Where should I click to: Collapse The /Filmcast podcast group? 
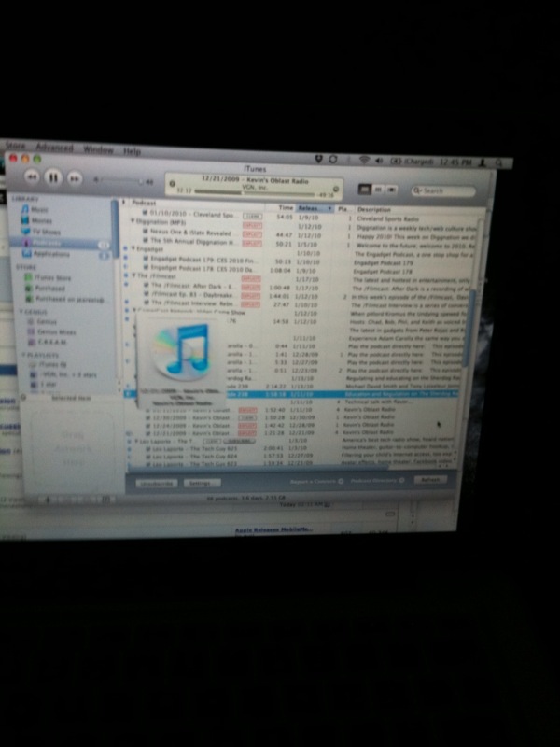[134, 275]
